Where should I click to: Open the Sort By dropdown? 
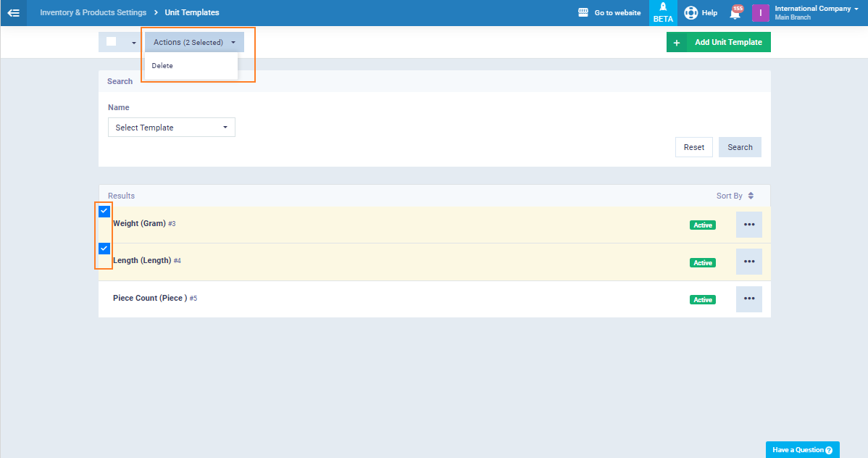click(x=735, y=196)
